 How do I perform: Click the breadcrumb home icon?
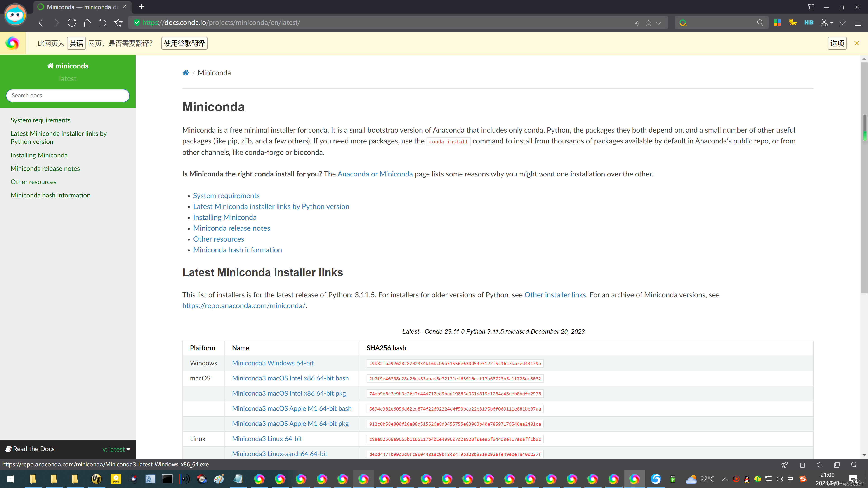186,73
